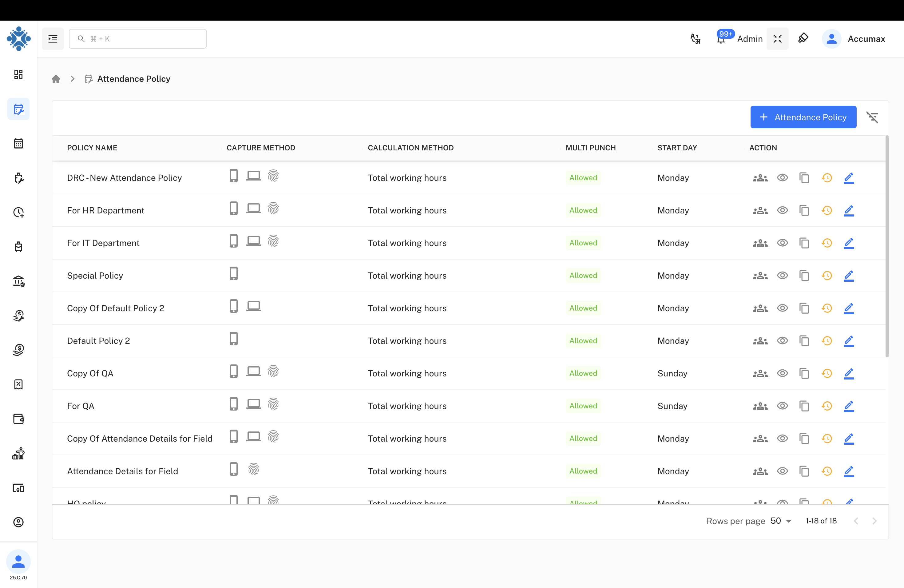
Task: Go to the next page with the right arrow
Action: (875, 521)
